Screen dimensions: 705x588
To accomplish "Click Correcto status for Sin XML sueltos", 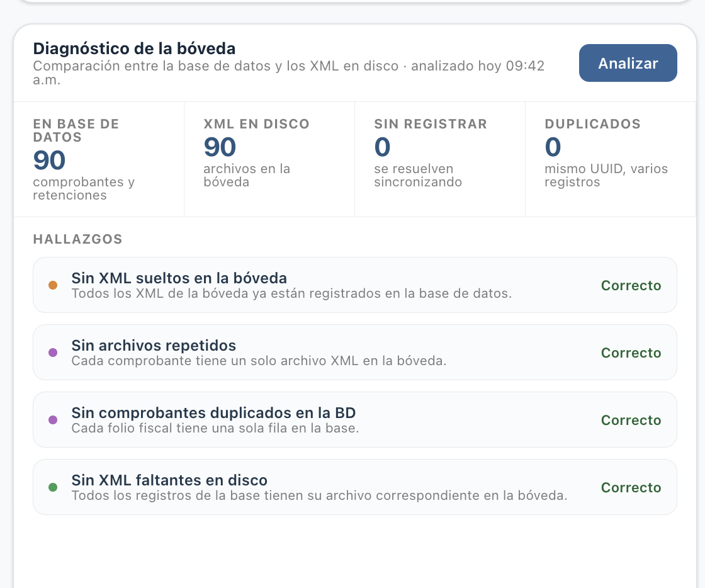I will click(x=631, y=285).
